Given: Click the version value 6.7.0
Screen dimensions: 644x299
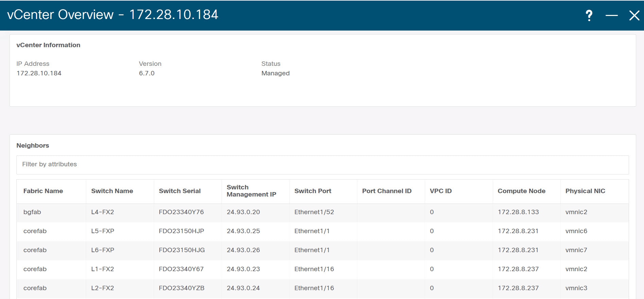Looking at the screenshot, I should 147,73.
